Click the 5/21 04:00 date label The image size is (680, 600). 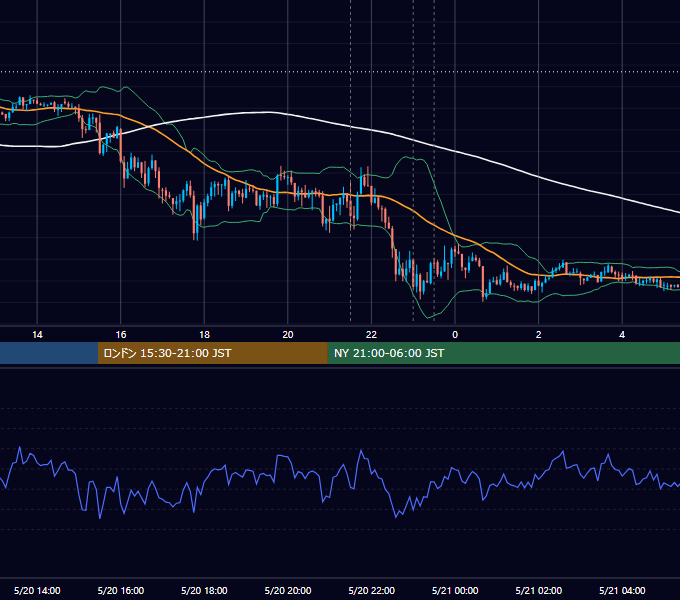tap(622, 590)
